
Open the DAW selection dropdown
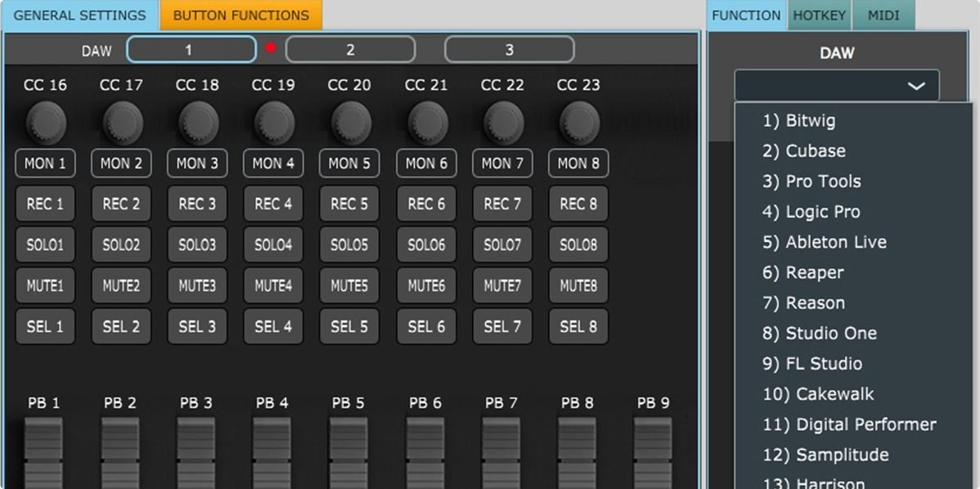pos(836,84)
